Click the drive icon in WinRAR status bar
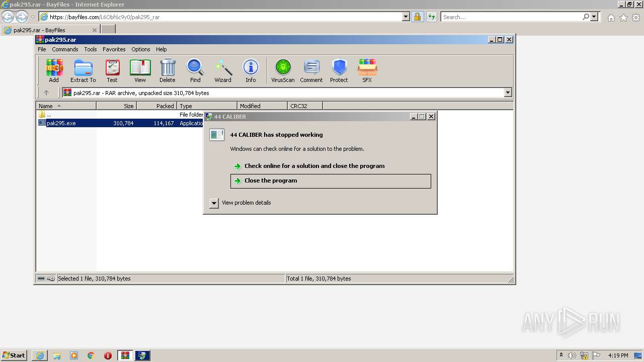The height and width of the screenshot is (362, 644). click(x=41, y=279)
